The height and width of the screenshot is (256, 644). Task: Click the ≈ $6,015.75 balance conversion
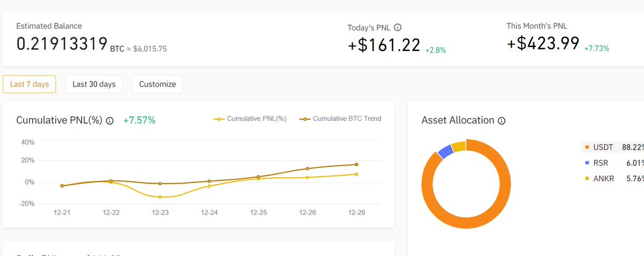(147, 48)
